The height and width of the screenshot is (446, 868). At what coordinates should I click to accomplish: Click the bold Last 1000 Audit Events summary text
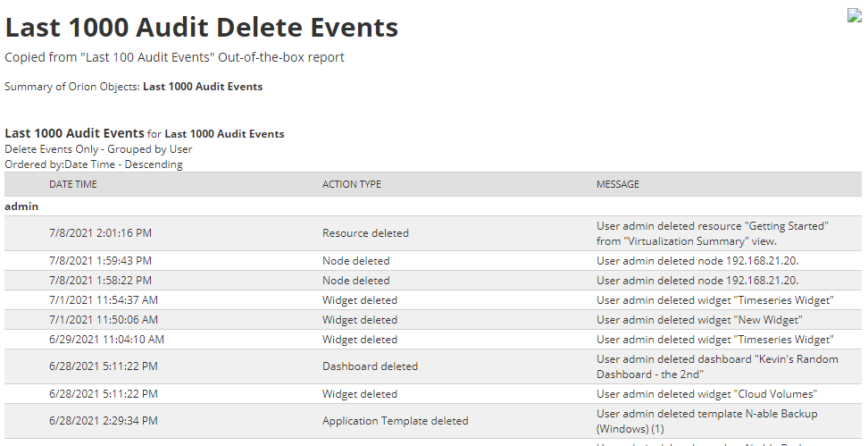(203, 87)
